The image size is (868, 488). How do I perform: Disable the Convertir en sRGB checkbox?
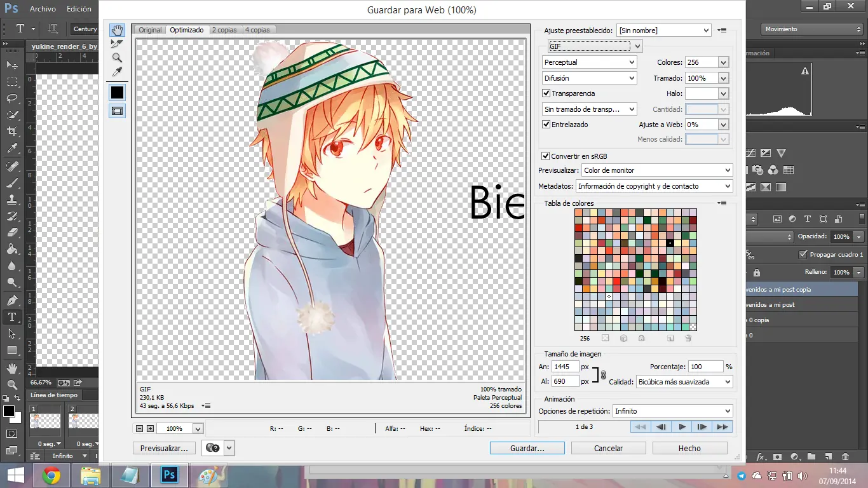545,156
